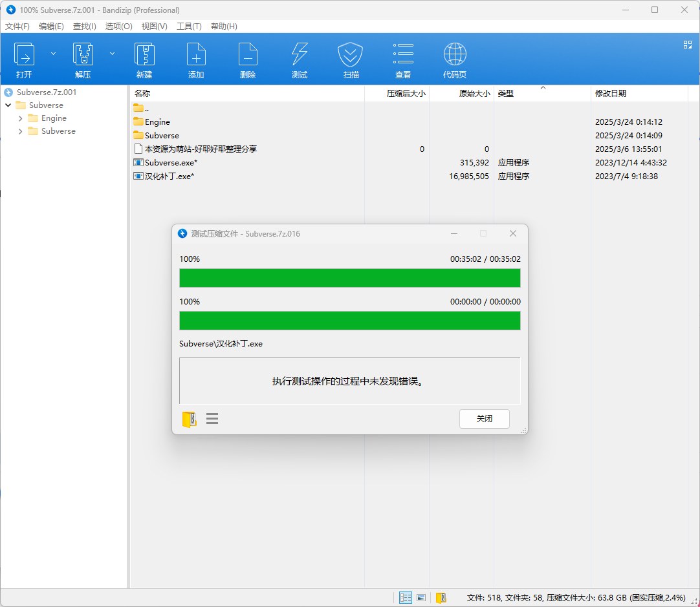Click the 315,392 size value

[474, 163]
